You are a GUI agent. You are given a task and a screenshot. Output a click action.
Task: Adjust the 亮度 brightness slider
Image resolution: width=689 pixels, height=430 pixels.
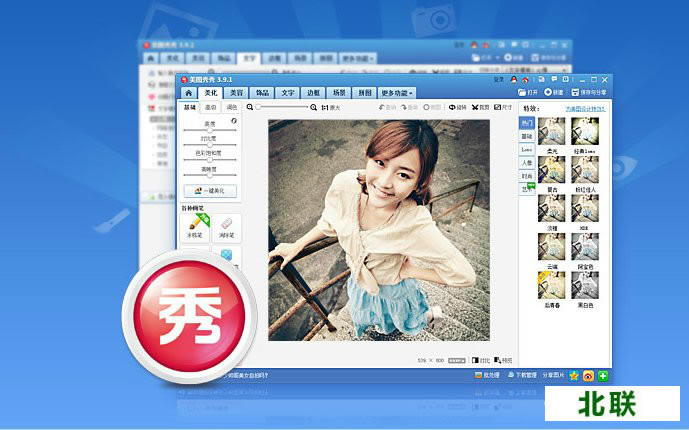[209, 129]
